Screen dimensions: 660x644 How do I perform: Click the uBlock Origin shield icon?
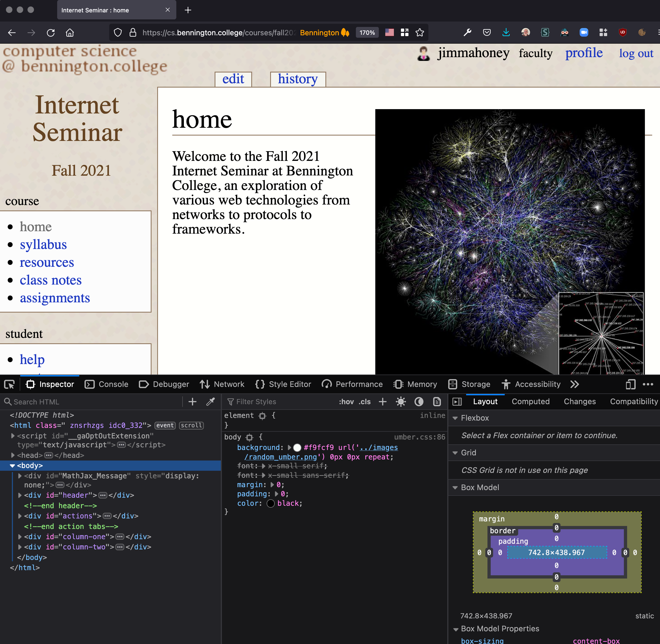(623, 33)
